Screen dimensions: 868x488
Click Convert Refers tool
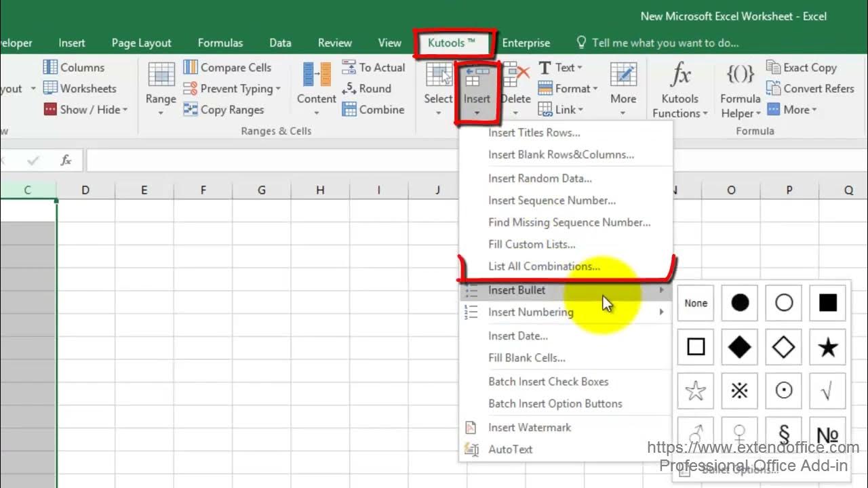(810, 88)
